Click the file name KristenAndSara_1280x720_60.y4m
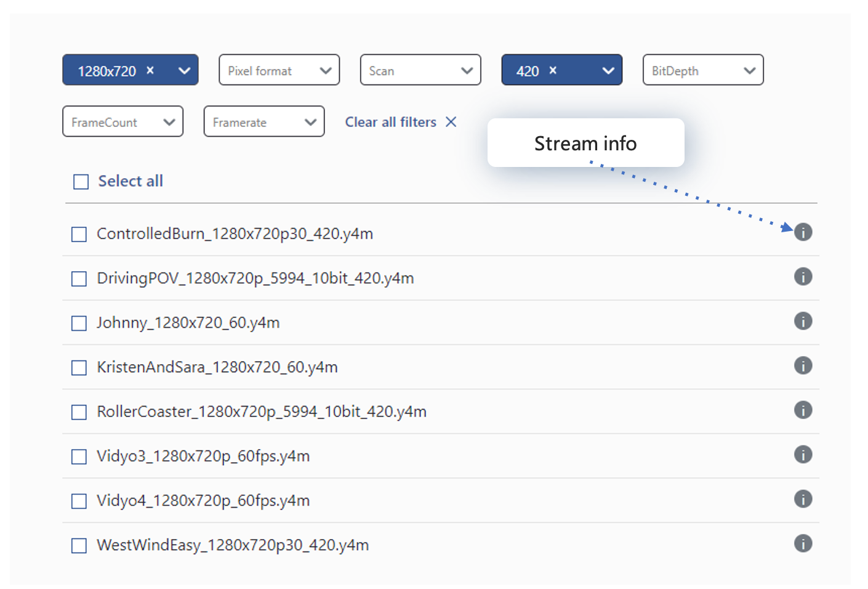 (217, 367)
